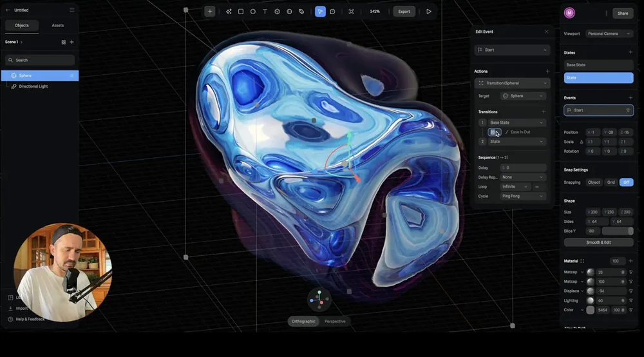This screenshot has height=357, width=644.
Task: Click the transition duration box above State row
Action: click(x=494, y=132)
